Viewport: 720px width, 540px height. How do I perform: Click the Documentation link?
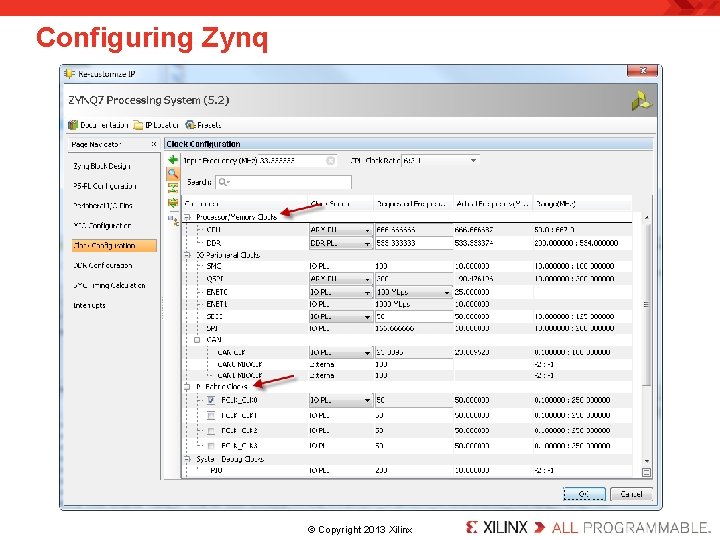[x=104, y=125]
